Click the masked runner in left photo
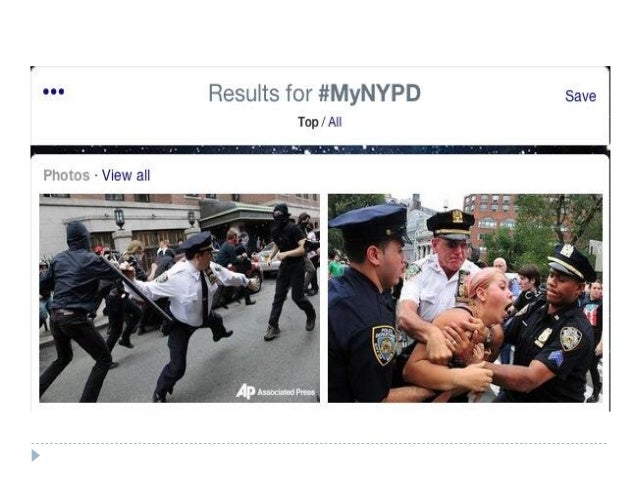This screenshot has height=479, width=638. click(291, 271)
